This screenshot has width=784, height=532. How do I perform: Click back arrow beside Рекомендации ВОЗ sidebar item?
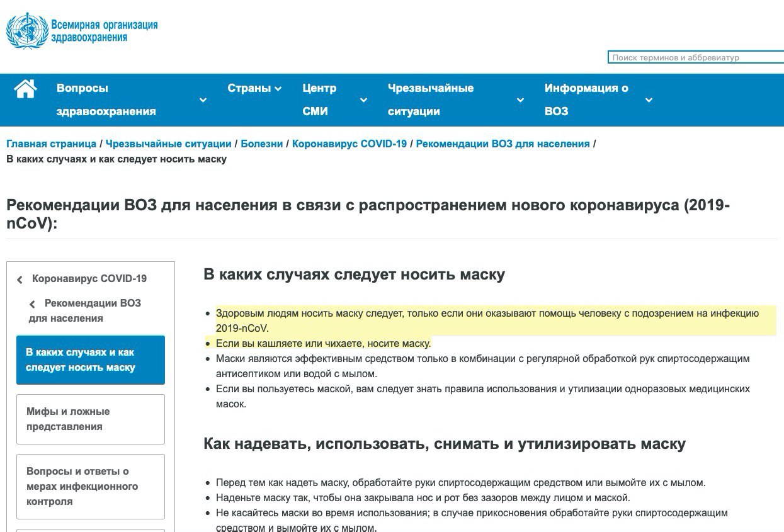coord(33,305)
